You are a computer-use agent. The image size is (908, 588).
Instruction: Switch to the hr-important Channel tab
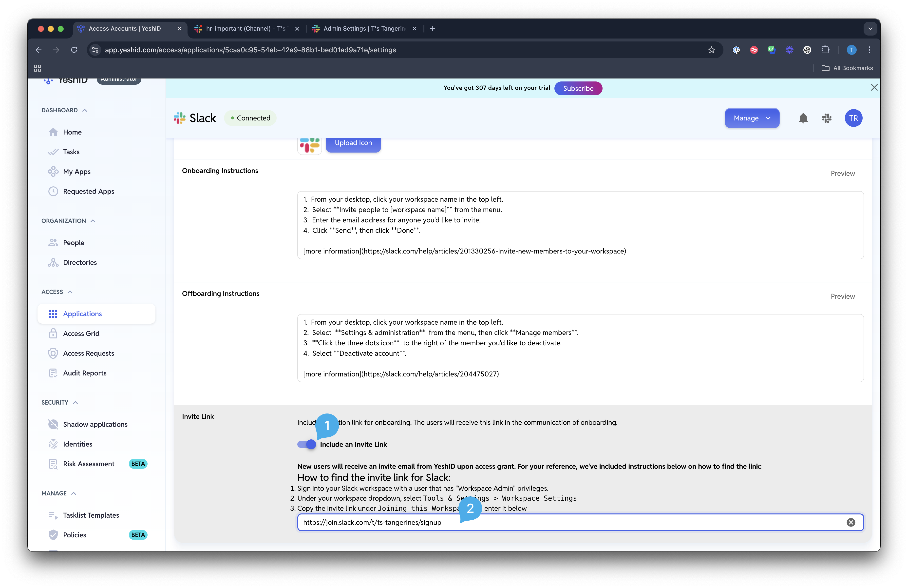[x=246, y=29]
